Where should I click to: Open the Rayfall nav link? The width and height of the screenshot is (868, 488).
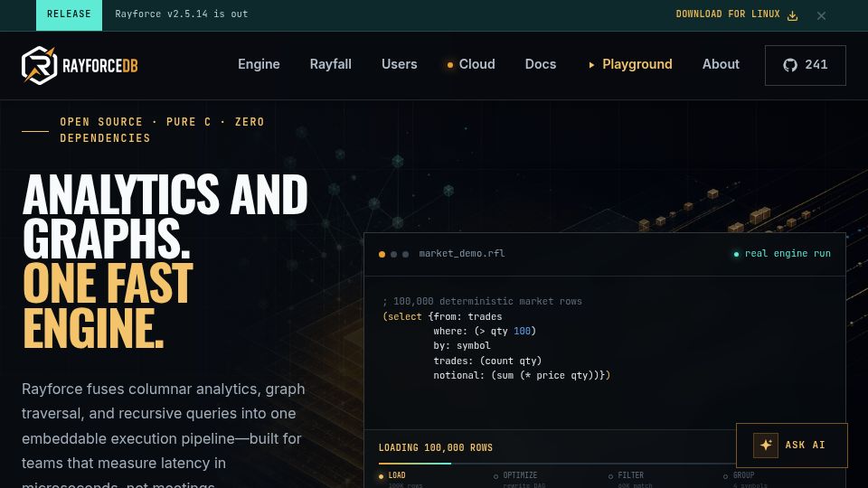tap(331, 64)
